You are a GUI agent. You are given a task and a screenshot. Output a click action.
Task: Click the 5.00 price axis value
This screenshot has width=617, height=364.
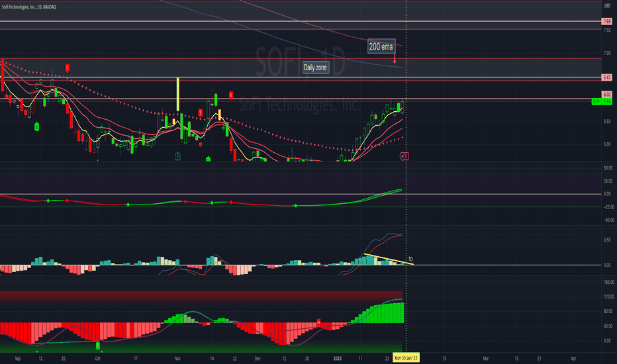click(x=607, y=144)
